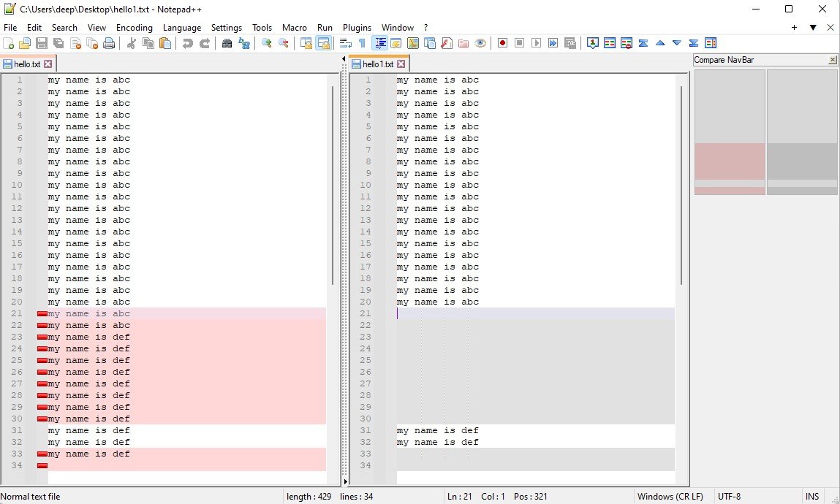Open Find with the binoculars icon

pos(227,43)
